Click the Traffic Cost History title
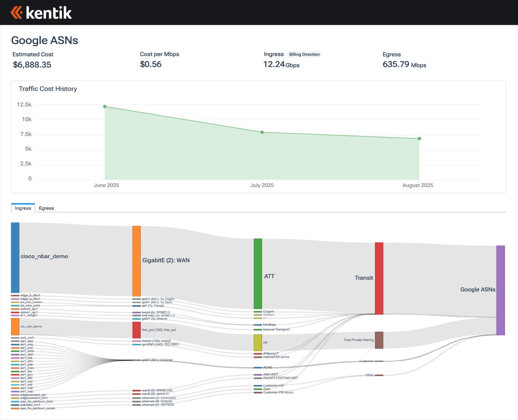The image size is (518, 420). (48, 89)
